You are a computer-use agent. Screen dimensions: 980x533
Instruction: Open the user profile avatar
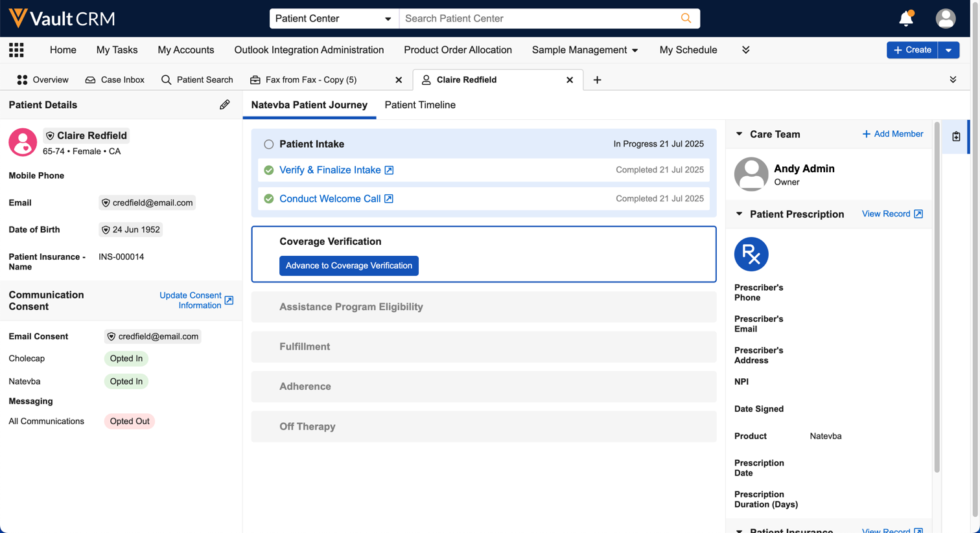tap(945, 19)
